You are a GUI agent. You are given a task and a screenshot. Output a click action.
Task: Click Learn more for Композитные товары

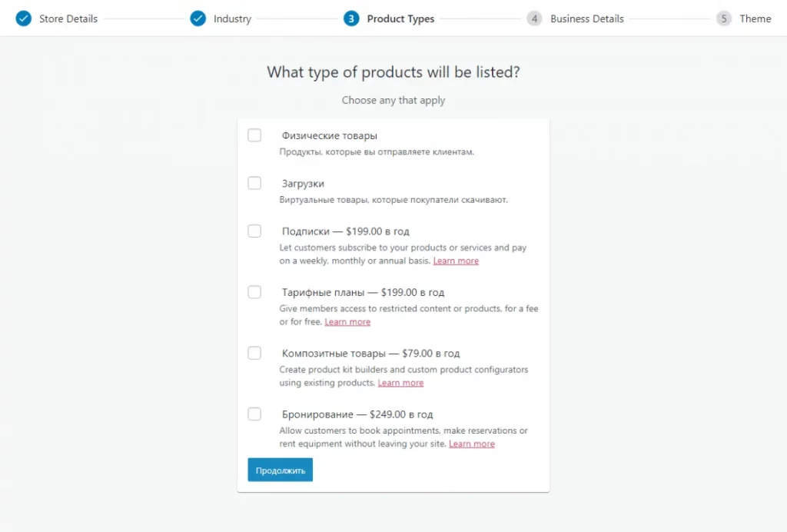pos(400,383)
